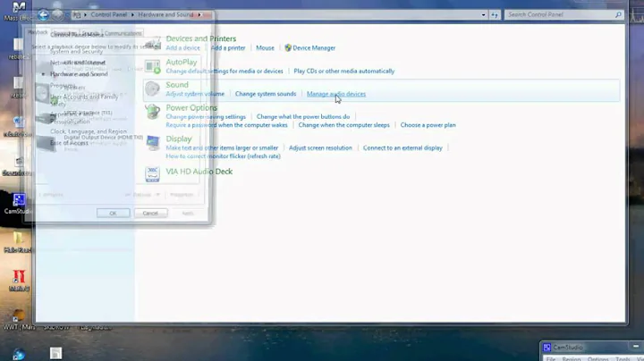644x361 pixels.
Task: Click Ease of Access sidebar link
Action: (69, 143)
